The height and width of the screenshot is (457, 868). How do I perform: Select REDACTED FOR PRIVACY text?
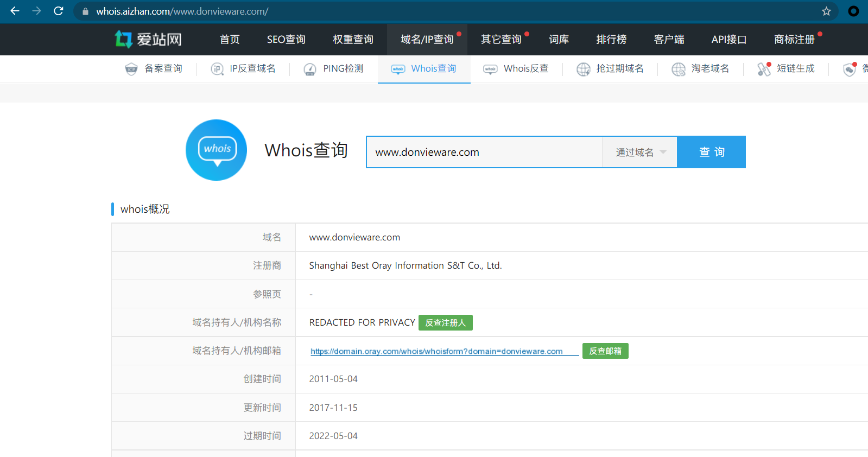click(362, 322)
